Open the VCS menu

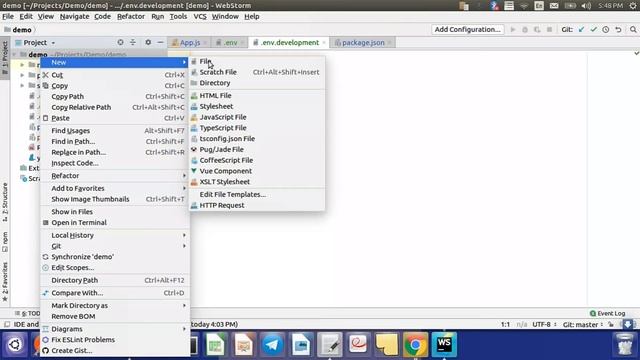pyautogui.click(x=200, y=17)
